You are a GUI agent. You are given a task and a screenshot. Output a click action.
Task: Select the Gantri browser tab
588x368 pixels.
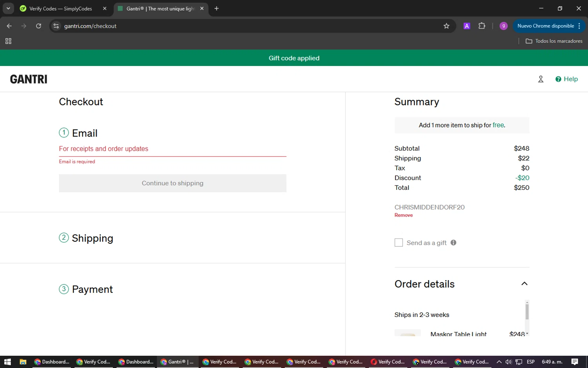(x=160, y=9)
